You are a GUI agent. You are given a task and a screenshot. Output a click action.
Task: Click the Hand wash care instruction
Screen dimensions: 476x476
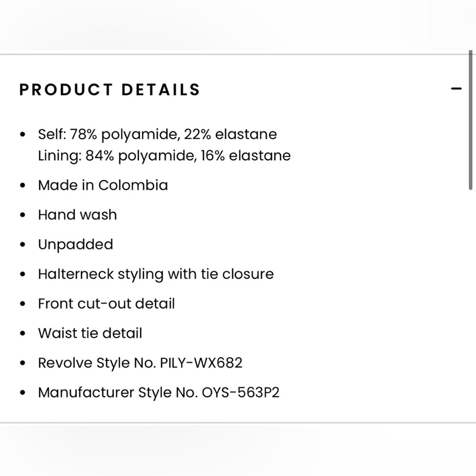[x=77, y=215]
